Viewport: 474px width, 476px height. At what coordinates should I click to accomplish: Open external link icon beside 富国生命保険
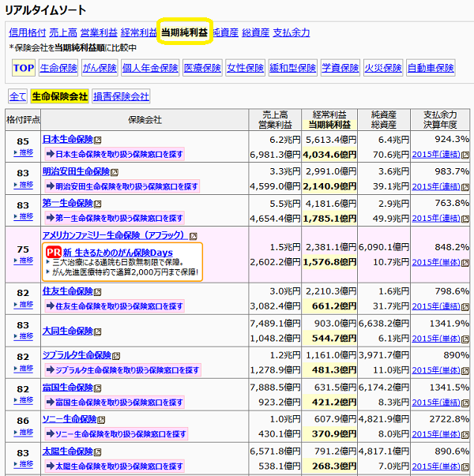pyautogui.click(x=97, y=388)
